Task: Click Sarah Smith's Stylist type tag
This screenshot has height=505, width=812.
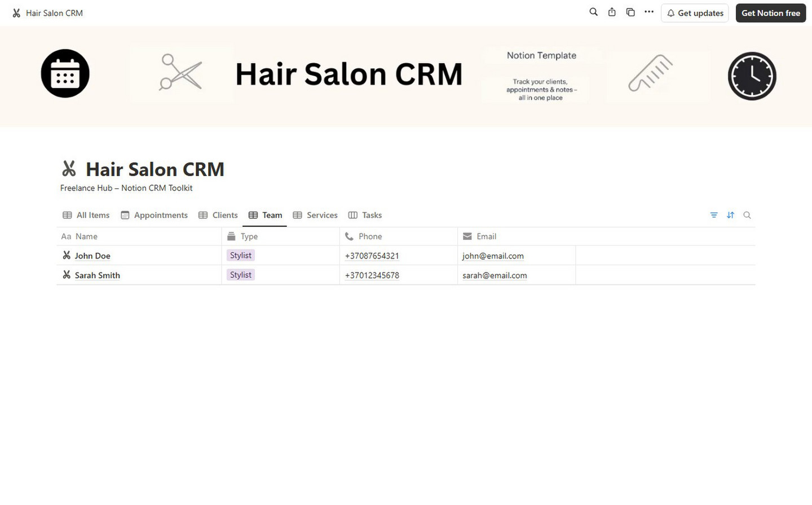Action: (x=241, y=275)
